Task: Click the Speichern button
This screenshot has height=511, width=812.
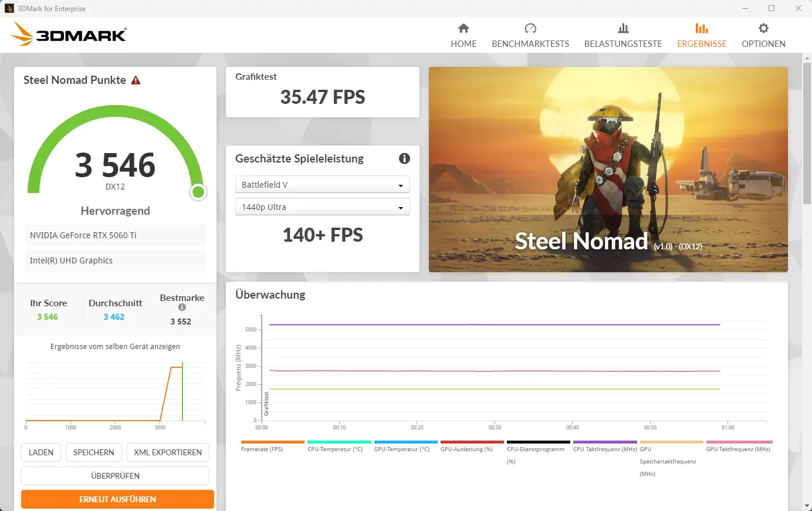Action: 94,452
